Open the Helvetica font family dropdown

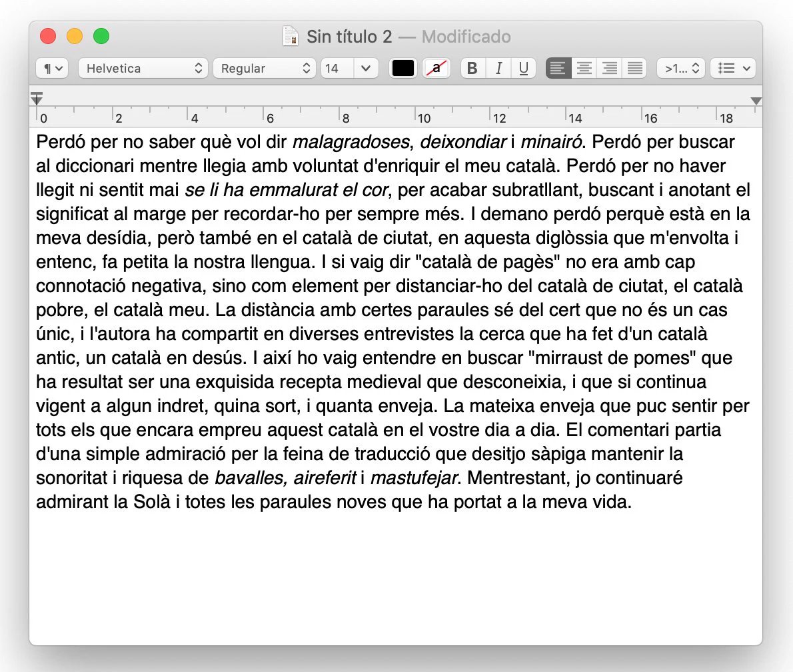pos(143,68)
